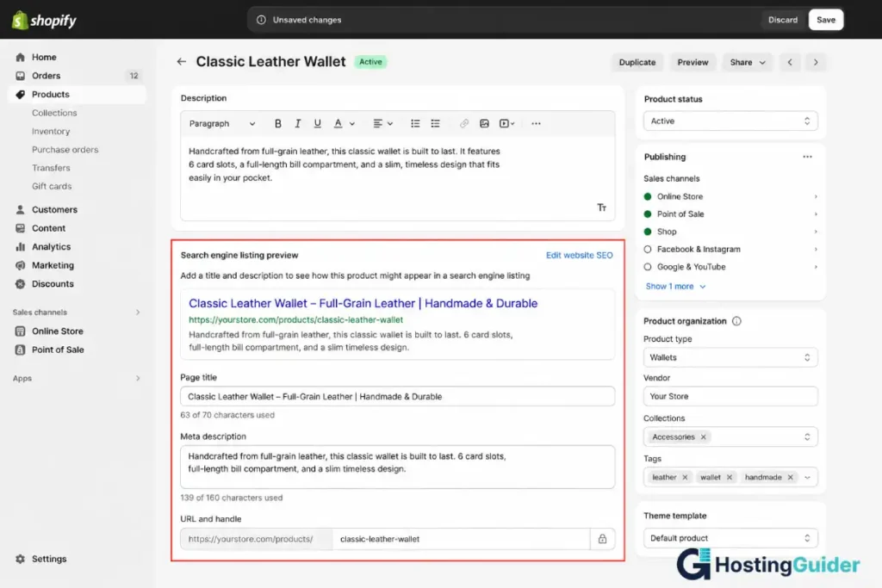Open Inventory under Products
The image size is (882, 588).
tap(51, 132)
